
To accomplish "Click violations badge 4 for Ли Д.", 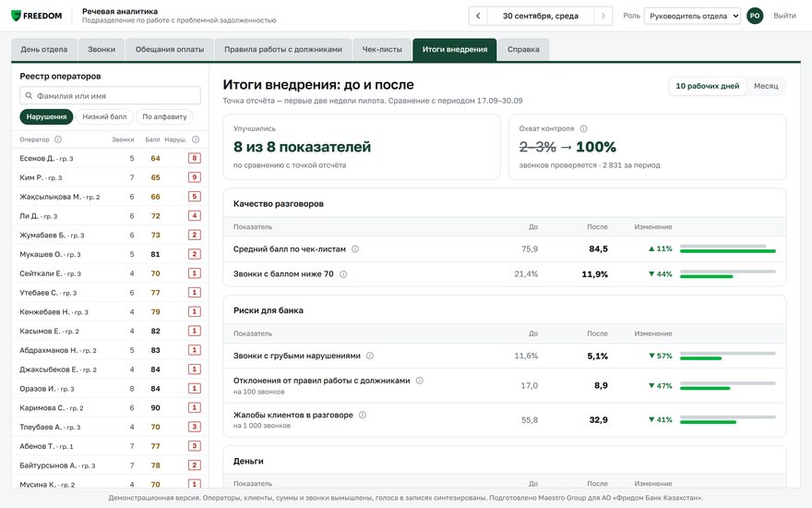I will [195, 215].
